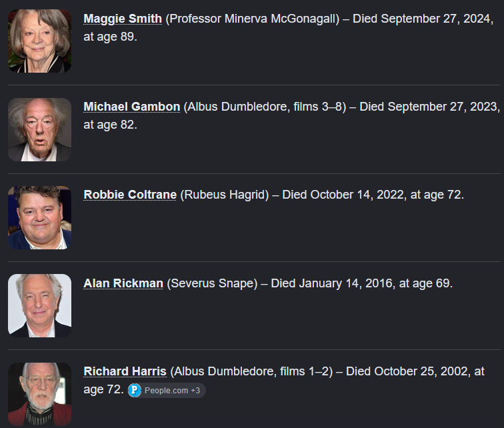Open the Maggie Smith name link

coord(123,19)
